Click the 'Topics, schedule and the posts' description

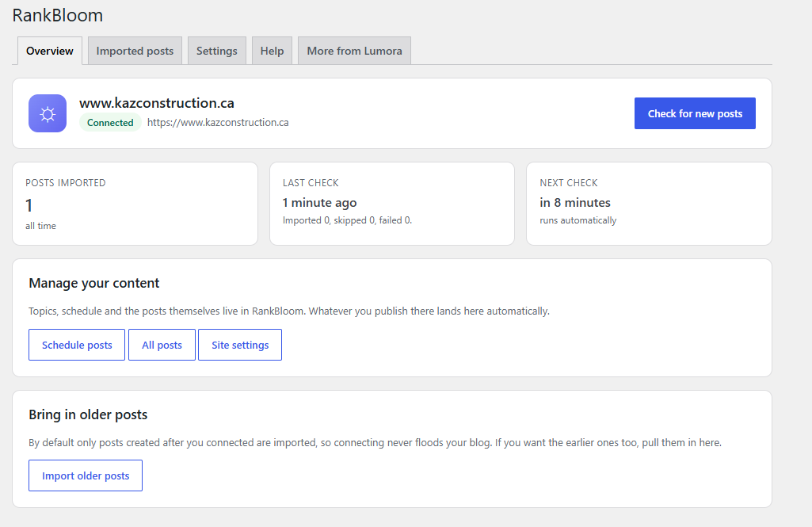289,311
